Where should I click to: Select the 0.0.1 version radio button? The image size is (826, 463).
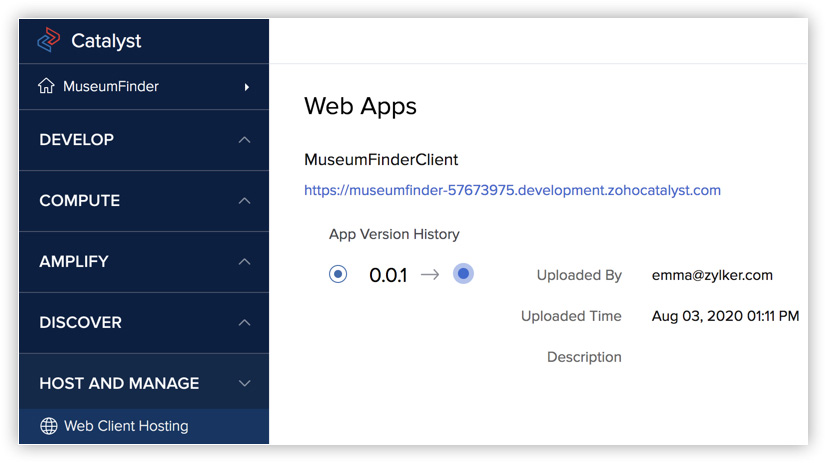338,274
